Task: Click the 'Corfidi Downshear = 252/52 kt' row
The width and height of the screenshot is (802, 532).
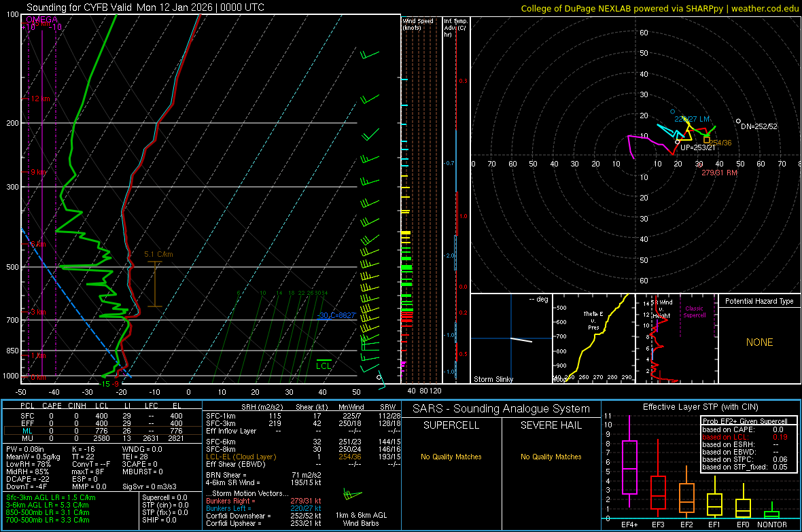Action: pos(264,516)
